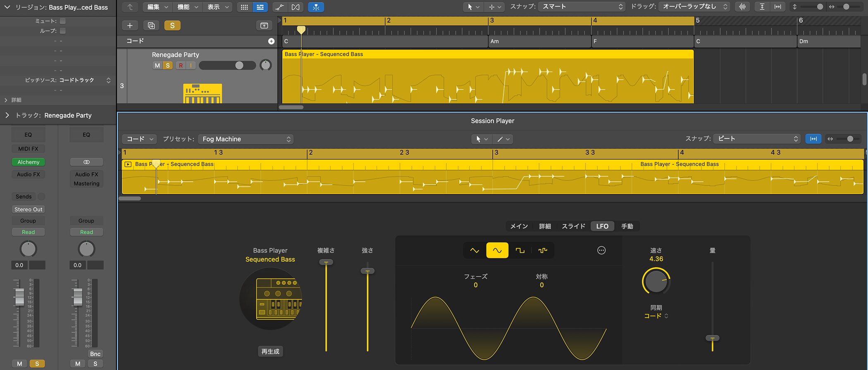Viewport: 868px width, 370px height.
Task: Click the automation curve icon in toolbar
Action: click(279, 7)
